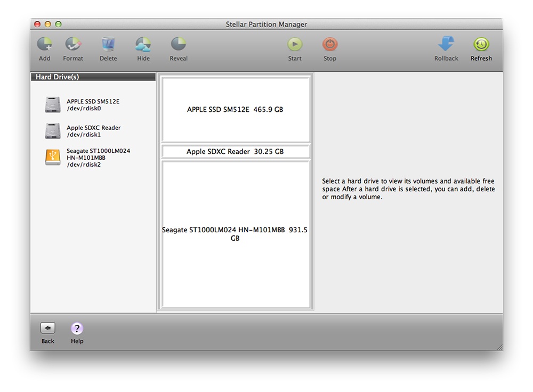The height and width of the screenshot is (392, 533).
Task: Click the Reveal toolbar icon
Action: [x=179, y=44]
